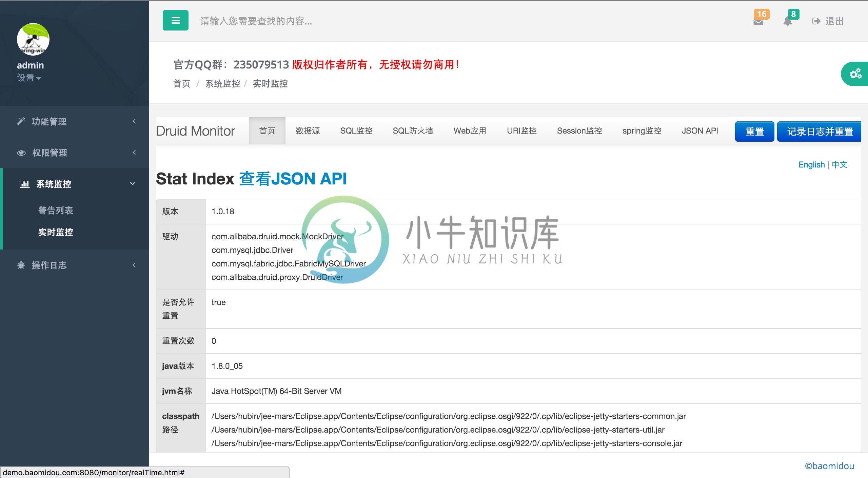Switch language to 中文
This screenshot has width=868, height=478.
click(x=840, y=165)
